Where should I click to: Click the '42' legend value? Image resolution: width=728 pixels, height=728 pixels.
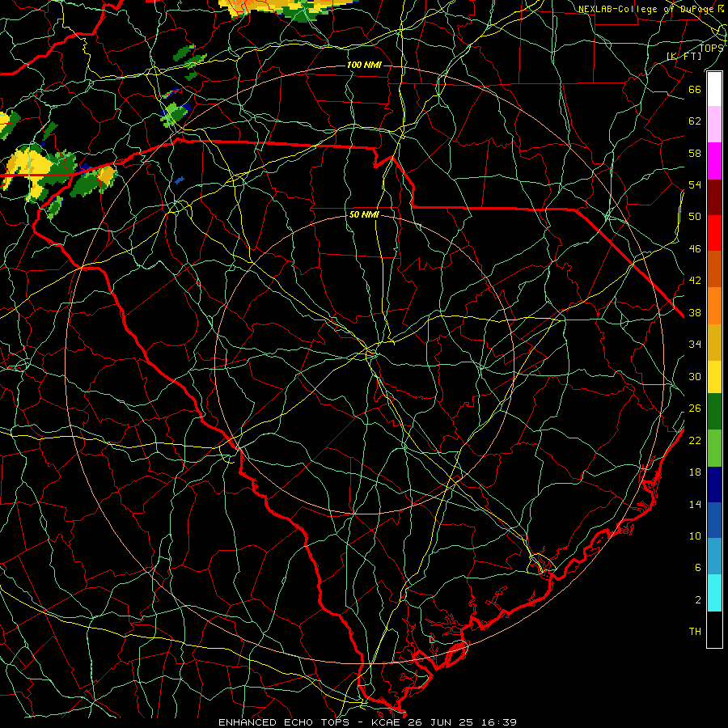tap(695, 281)
